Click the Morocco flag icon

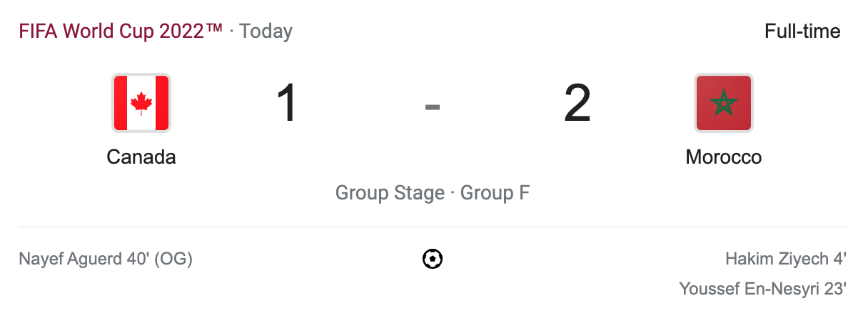coord(724,103)
